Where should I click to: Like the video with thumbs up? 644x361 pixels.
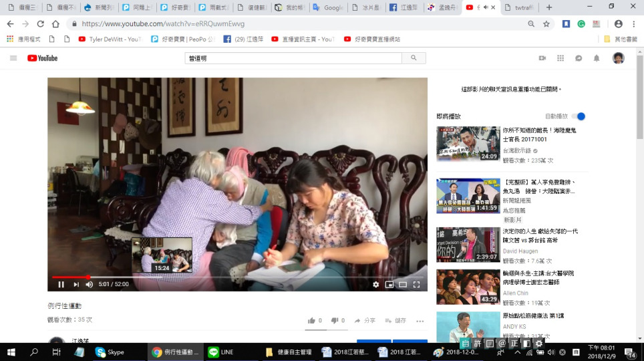coord(311,321)
